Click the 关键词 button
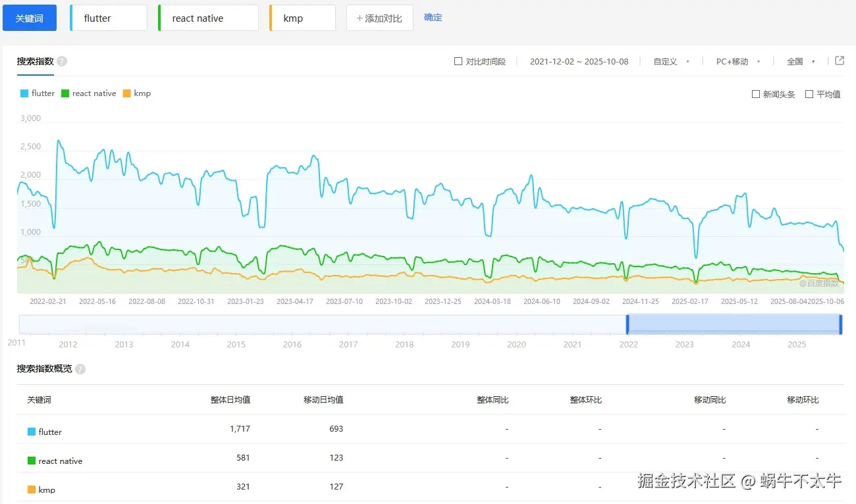 30,18
